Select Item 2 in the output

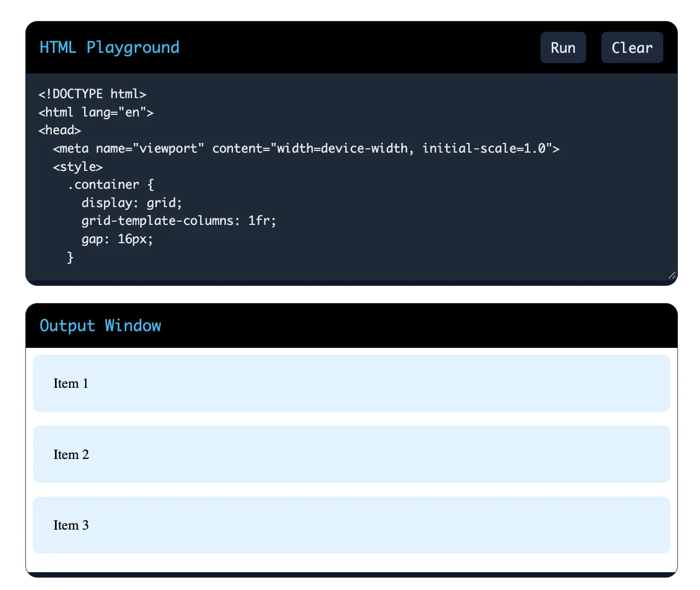tap(352, 454)
